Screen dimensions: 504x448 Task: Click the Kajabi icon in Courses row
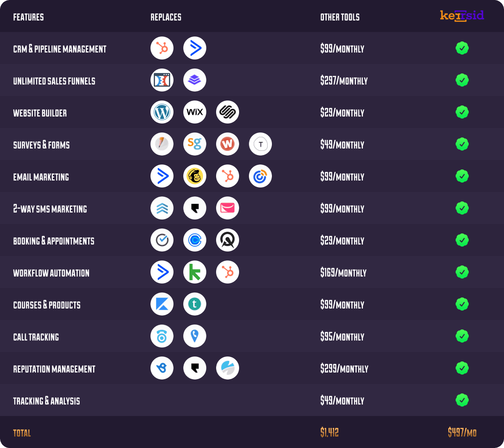tap(162, 304)
